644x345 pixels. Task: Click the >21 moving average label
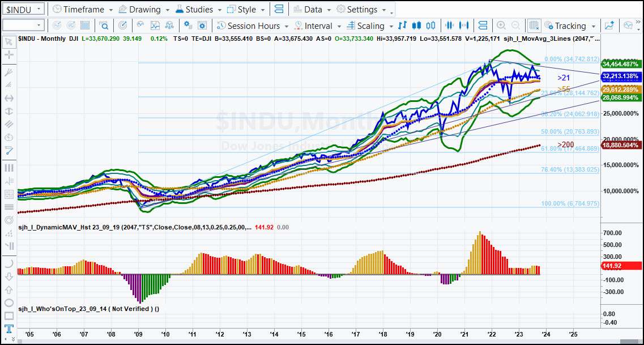[x=564, y=77]
